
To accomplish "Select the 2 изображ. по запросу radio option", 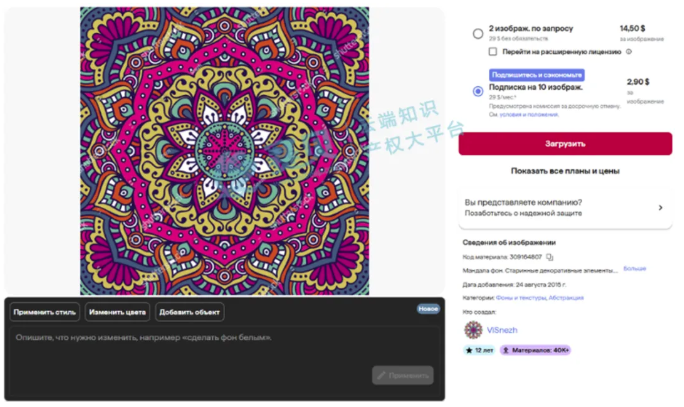I will click(x=478, y=34).
